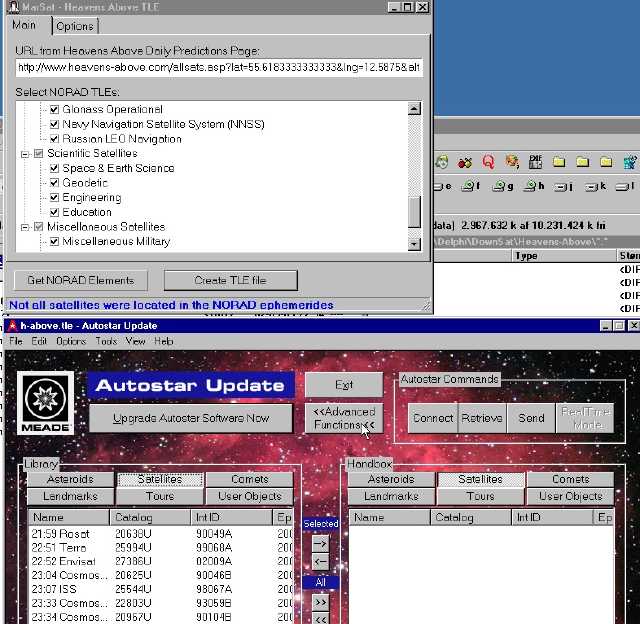Image resolution: width=640 pixels, height=624 pixels.
Task: Open the Edit menu in Autostar Update
Action: click(39, 341)
